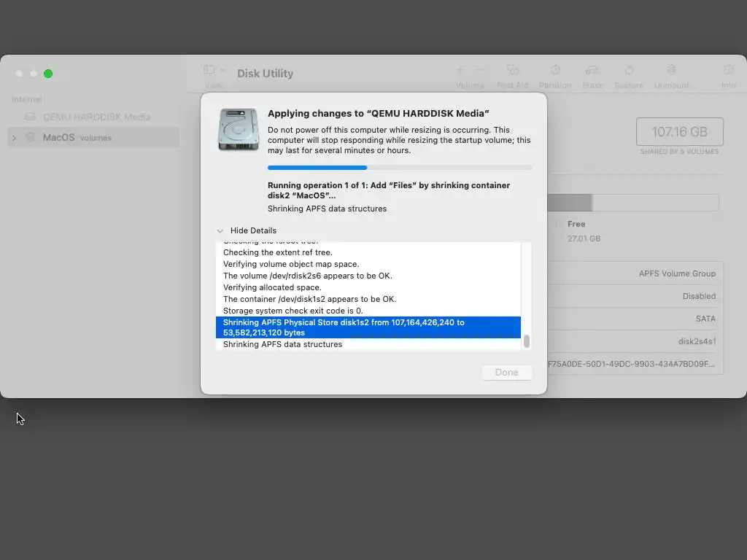Select 'Verifying volume object map space.' line
747x560 pixels.
[368, 264]
